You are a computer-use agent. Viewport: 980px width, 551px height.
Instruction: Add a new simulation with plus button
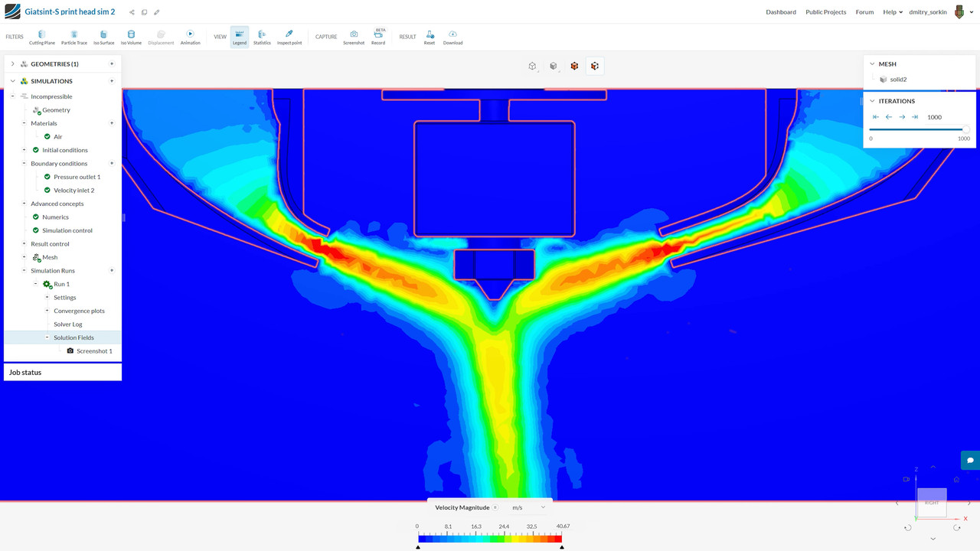112,81
